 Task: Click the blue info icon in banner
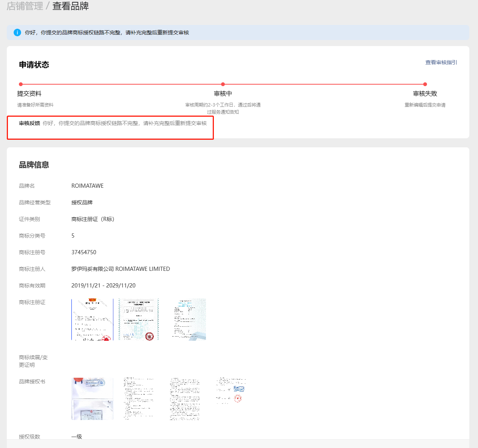coord(17,32)
